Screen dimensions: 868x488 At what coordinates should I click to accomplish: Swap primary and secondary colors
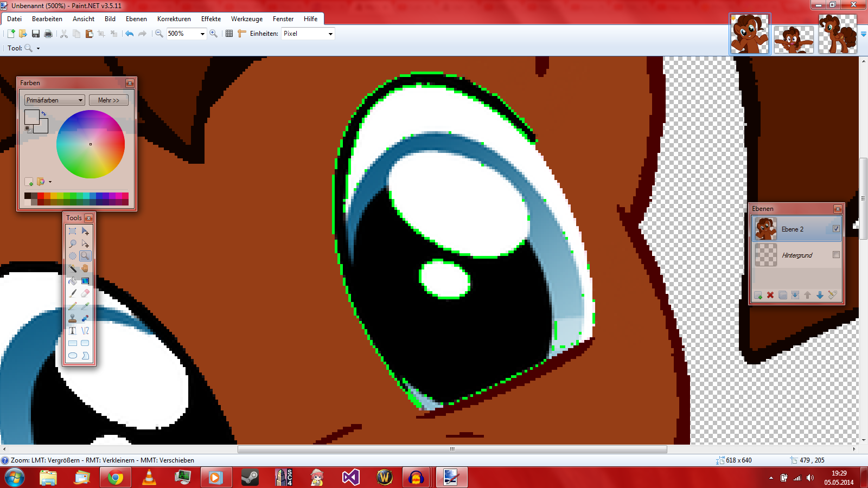[x=44, y=113]
